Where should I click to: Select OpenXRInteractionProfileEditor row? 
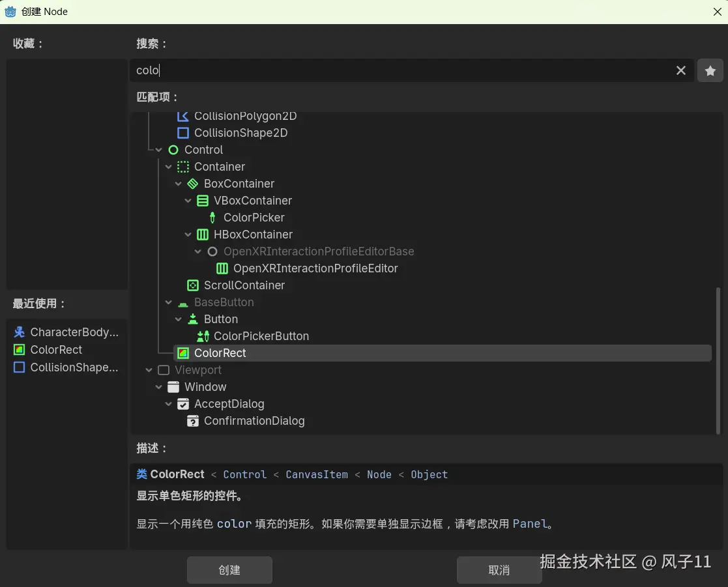pyautogui.click(x=315, y=268)
